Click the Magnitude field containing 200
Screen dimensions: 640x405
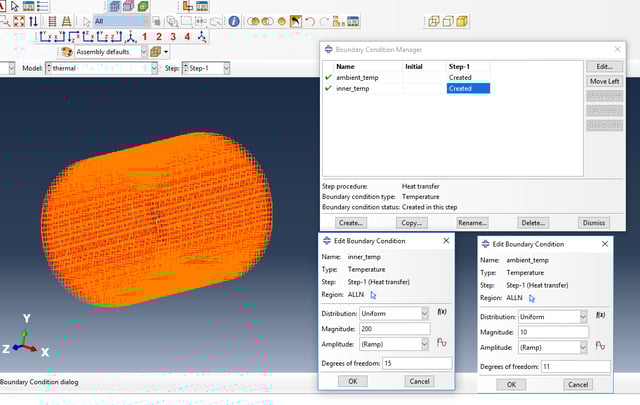tap(394, 328)
